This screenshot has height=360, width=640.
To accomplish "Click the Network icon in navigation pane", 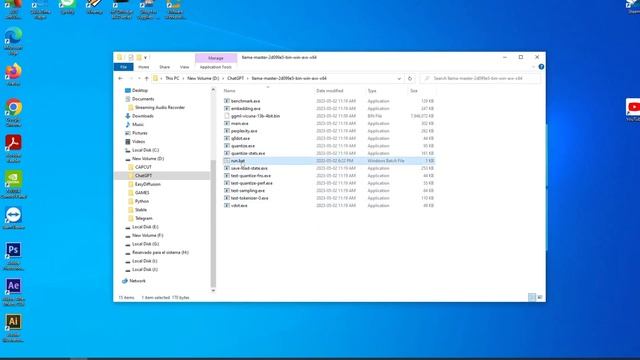I will point(125,281).
